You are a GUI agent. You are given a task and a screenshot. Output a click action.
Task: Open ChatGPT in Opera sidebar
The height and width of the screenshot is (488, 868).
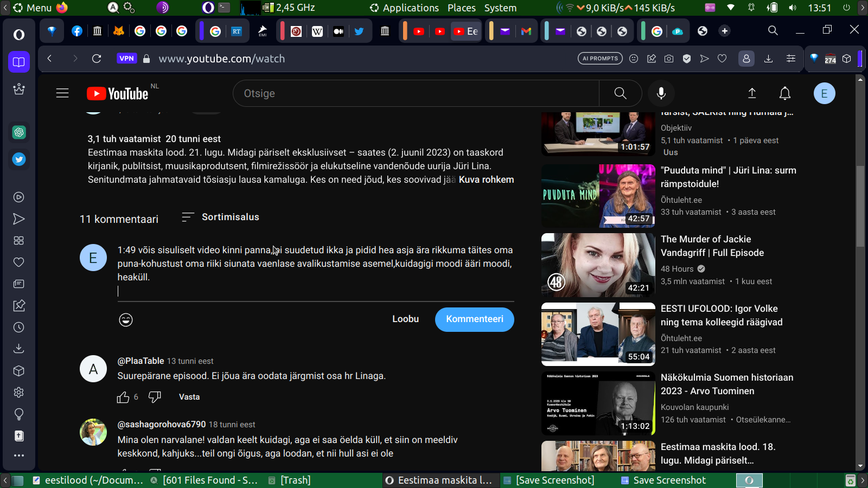[19, 132]
